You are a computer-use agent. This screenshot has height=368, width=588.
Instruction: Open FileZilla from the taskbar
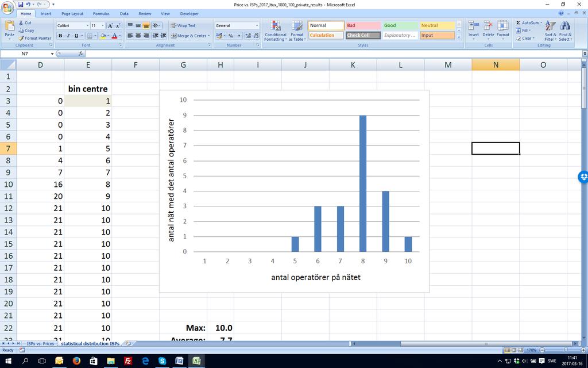point(128,361)
